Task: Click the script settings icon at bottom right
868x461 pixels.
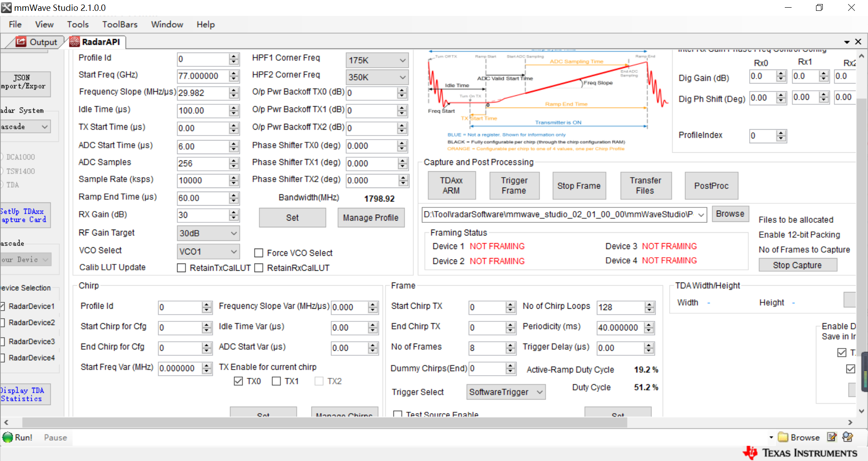Action: point(848,437)
